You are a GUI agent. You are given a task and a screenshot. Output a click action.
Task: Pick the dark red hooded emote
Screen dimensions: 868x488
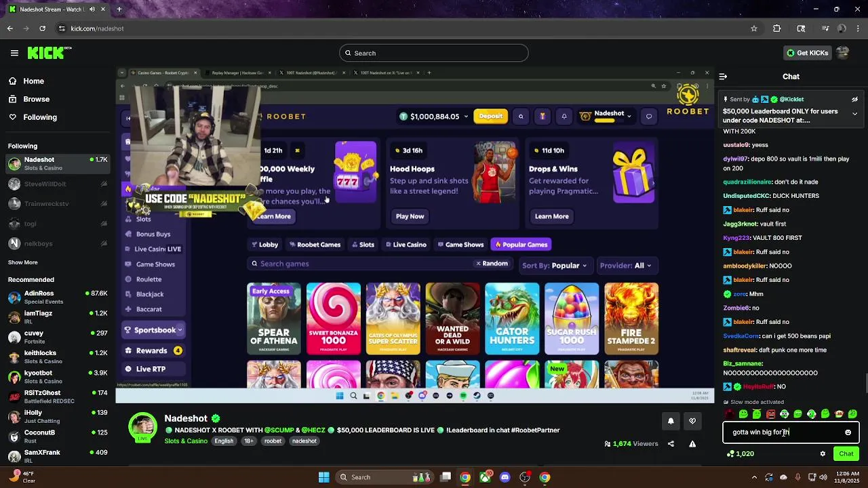730,413
